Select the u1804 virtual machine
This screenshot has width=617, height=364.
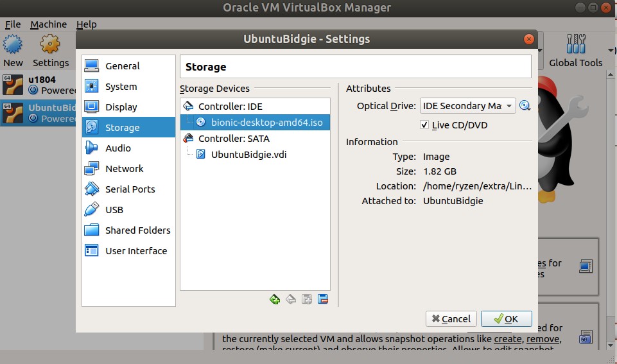click(x=38, y=85)
